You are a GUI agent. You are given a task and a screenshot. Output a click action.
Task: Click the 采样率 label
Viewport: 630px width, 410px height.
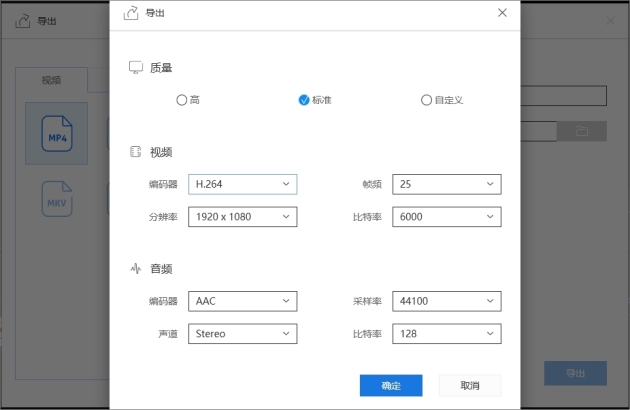tap(367, 301)
